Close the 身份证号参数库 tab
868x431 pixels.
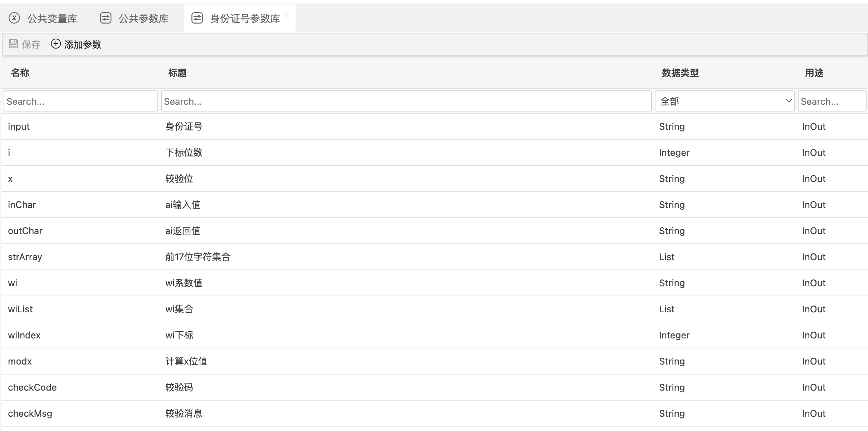tap(286, 15)
